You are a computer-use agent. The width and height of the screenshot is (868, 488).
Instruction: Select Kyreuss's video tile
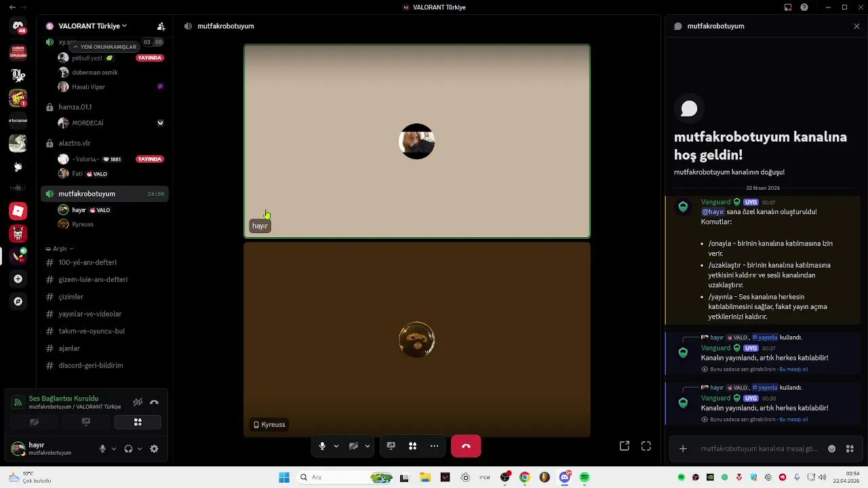417,340
